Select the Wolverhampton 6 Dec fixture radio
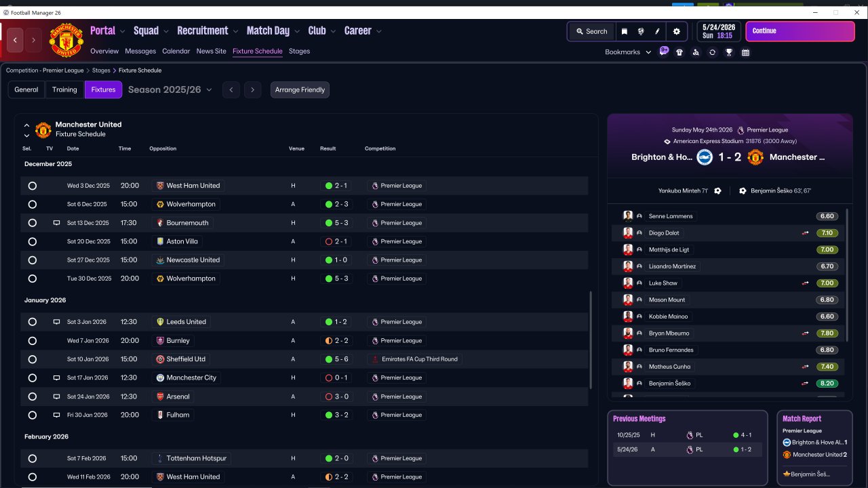This screenshot has height=488, width=868. (32, 205)
